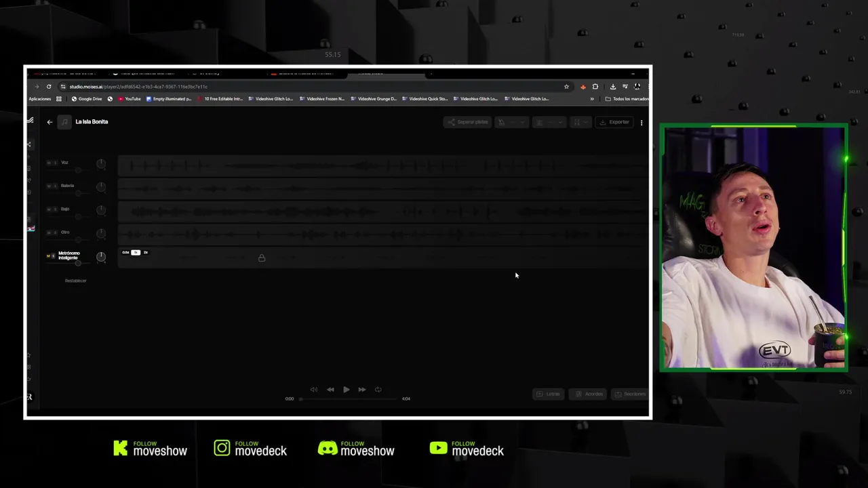Image resolution: width=868 pixels, height=488 pixels.
Task: Click the rewind button
Action: 330,390
